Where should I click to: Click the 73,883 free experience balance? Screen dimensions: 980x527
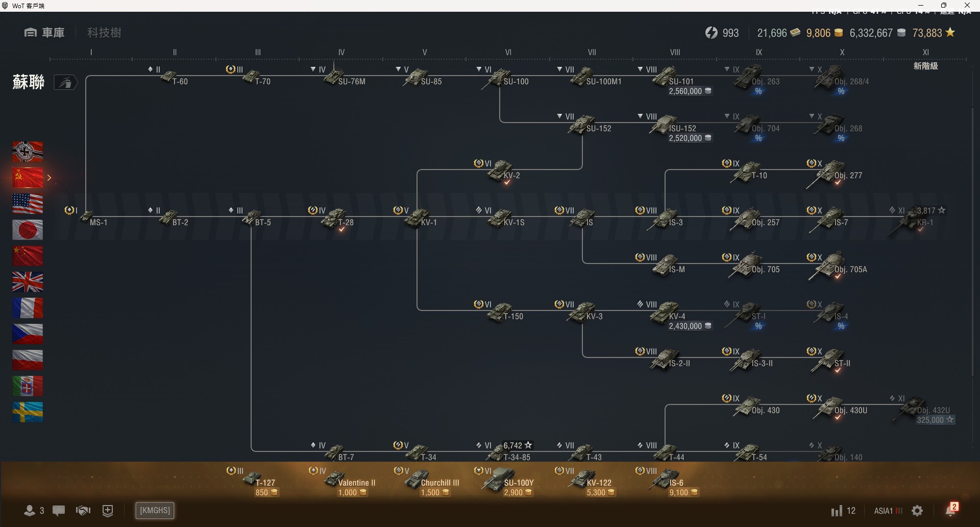click(934, 33)
